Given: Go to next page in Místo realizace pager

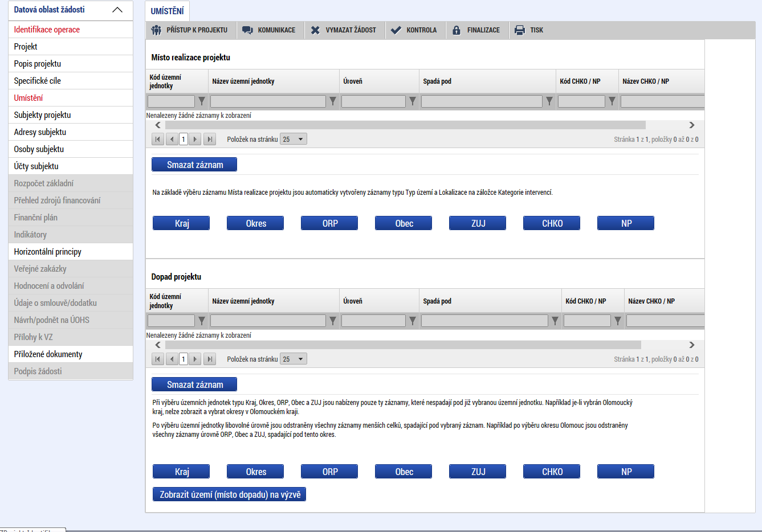Looking at the screenshot, I should click(195, 139).
